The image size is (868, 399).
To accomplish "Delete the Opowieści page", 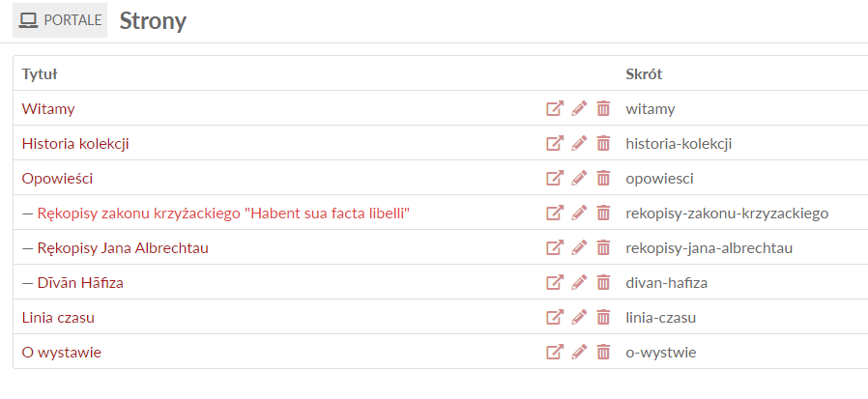I will tap(603, 178).
